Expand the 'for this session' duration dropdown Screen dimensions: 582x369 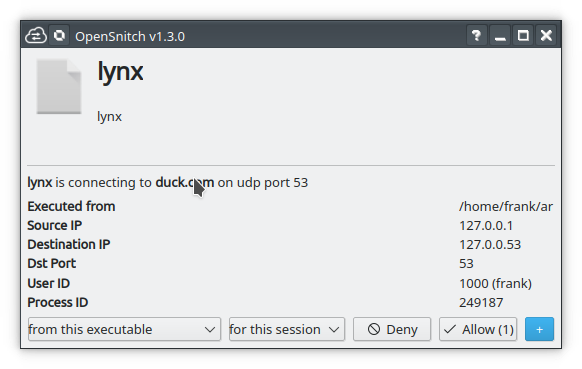287,329
